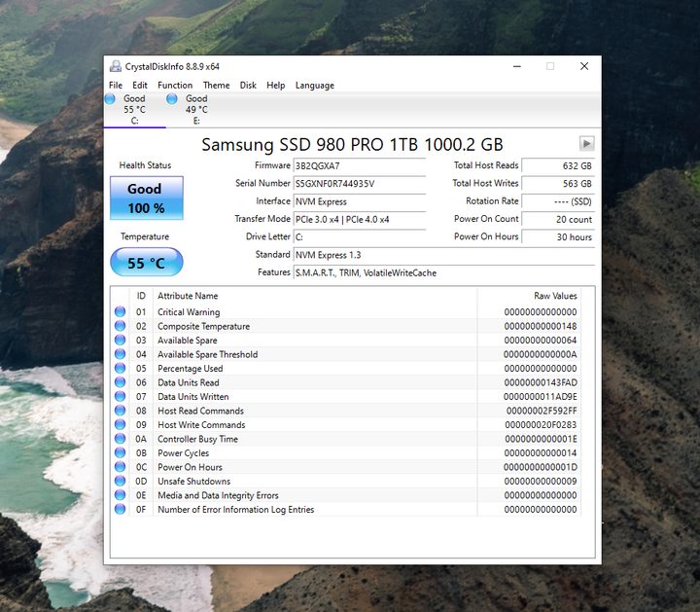Viewport: 700px width, 612px height.
Task: Select the Data Units Written attribute name
Action: click(193, 397)
